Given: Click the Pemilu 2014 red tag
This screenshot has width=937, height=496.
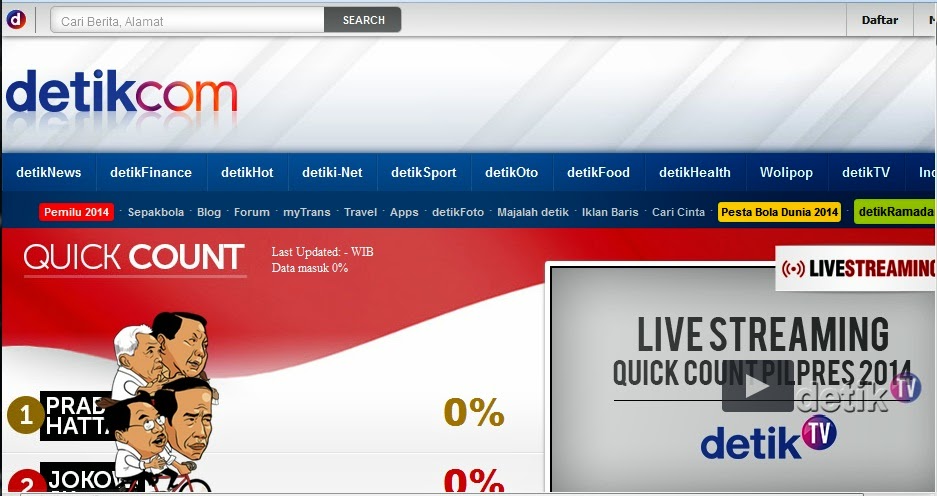Looking at the screenshot, I should [76, 212].
